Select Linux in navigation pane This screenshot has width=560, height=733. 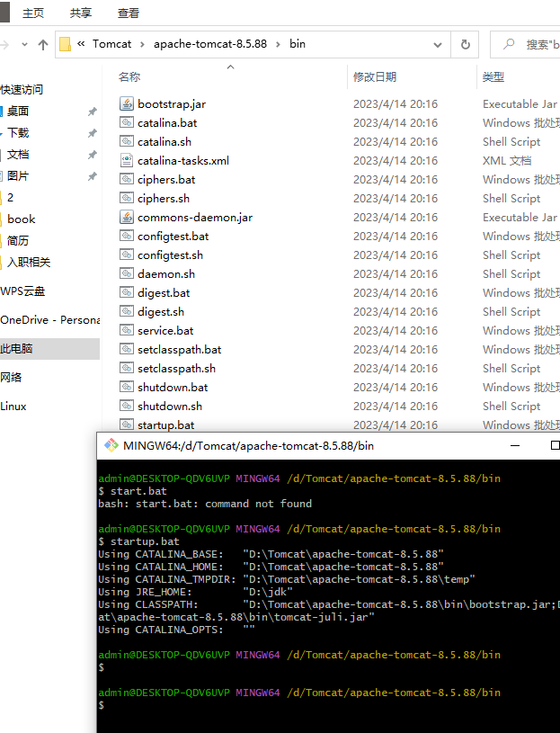[13, 407]
